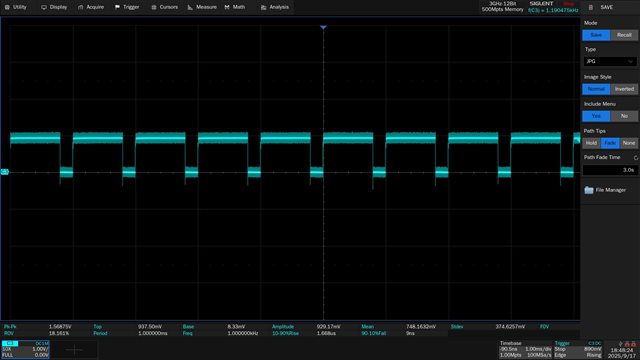Open the Analysis menu
The height and width of the screenshot is (360, 640).
pos(275,7)
